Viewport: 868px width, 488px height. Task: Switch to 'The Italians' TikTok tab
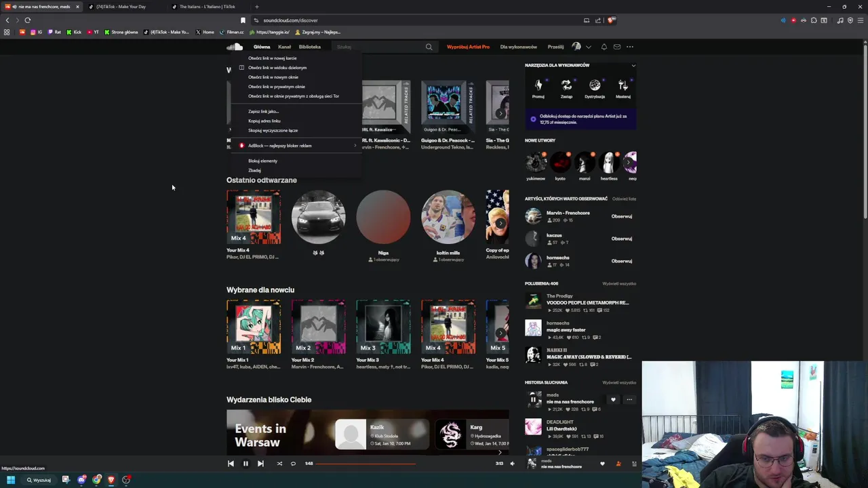pyautogui.click(x=207, y=7)
